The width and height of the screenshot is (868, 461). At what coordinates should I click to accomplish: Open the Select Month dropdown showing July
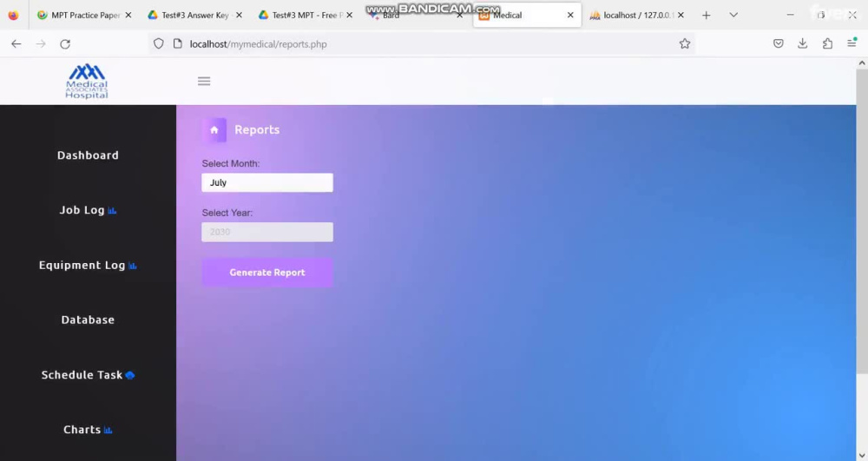pos(267,182)
